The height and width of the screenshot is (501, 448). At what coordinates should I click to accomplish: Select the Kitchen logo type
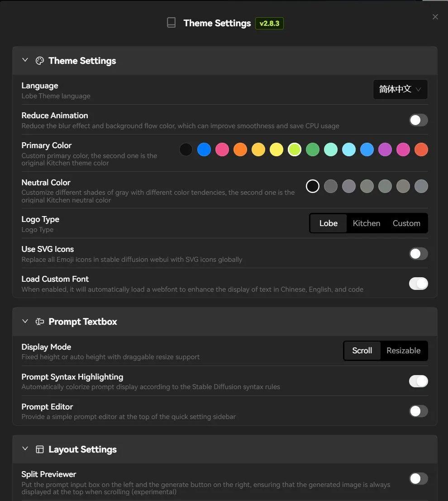[366, 223]
